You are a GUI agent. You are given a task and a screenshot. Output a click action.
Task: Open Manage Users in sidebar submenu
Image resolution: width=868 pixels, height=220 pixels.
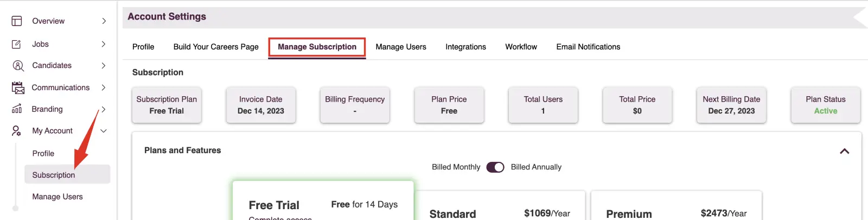tap(58, 197)
